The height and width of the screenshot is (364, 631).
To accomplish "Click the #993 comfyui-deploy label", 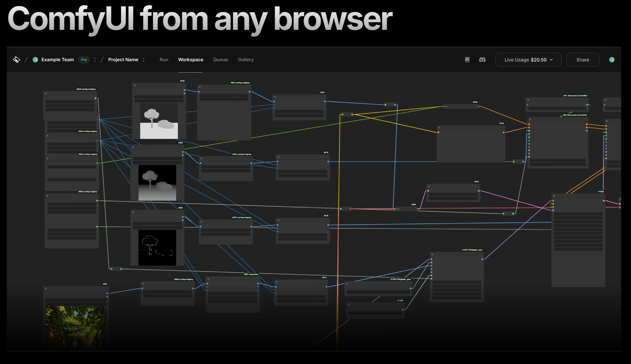I will pos(88,192).
